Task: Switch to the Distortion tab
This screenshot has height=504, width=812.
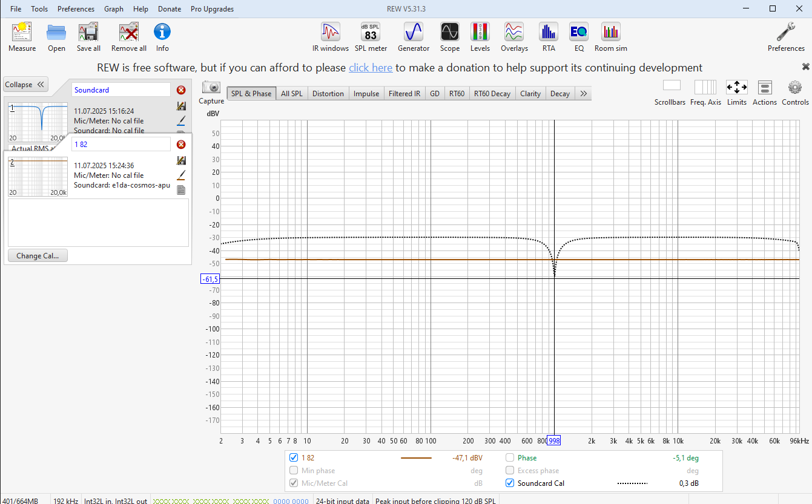Action: click(x=328, y=94)
